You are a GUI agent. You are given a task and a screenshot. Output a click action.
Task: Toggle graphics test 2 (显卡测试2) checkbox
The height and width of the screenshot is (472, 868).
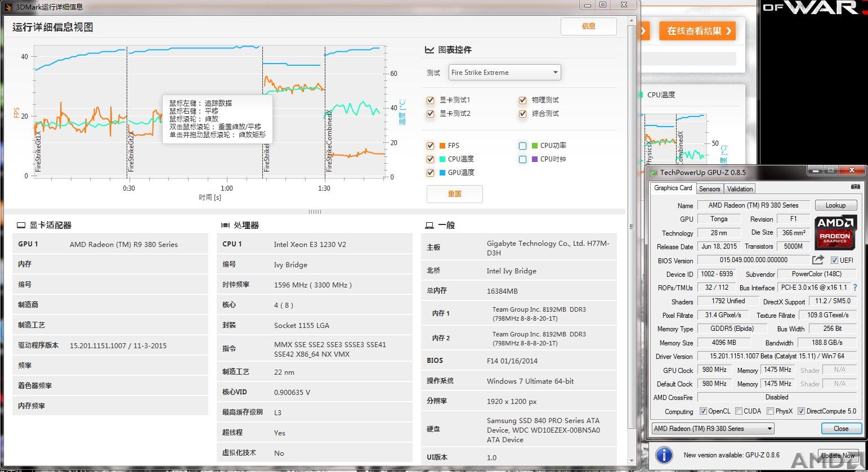pos(431,114)
